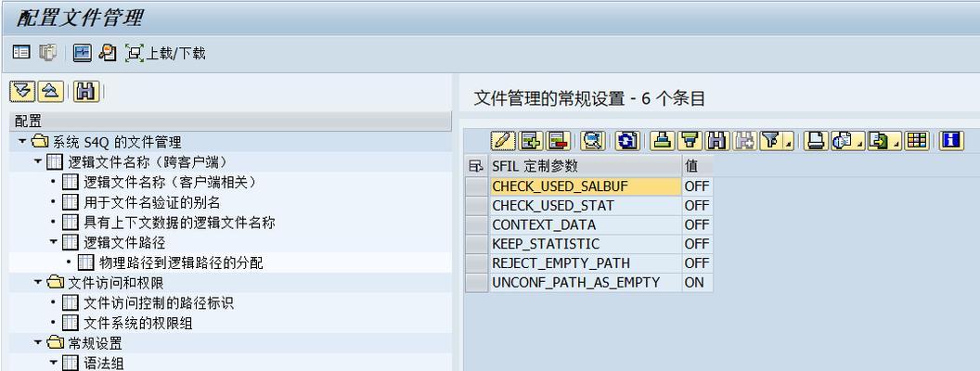The width and height of the screenshot is (980, 371).
Task: Click the OFF value of CONTEXT_DATA
Action: coord(697,224)
